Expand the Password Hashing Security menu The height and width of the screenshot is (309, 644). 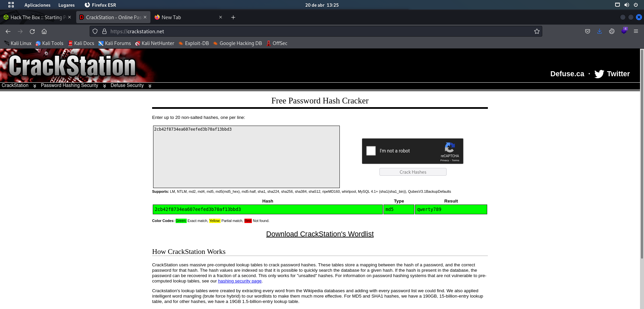[x=73, y=86]
